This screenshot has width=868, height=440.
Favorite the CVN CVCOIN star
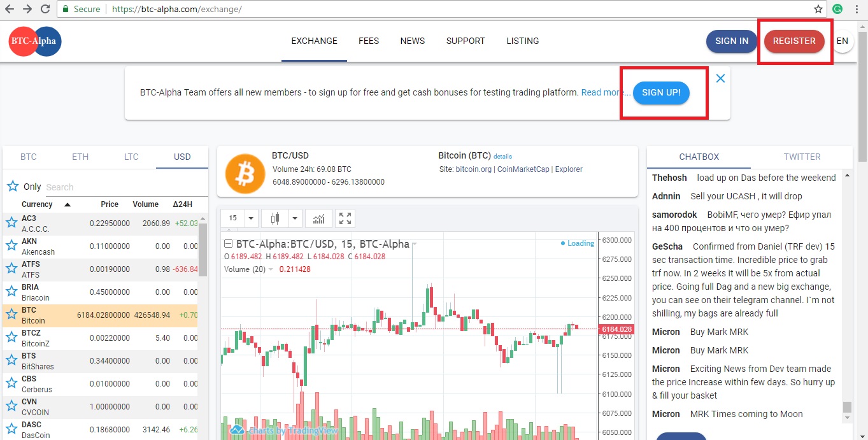coord(11,406)
